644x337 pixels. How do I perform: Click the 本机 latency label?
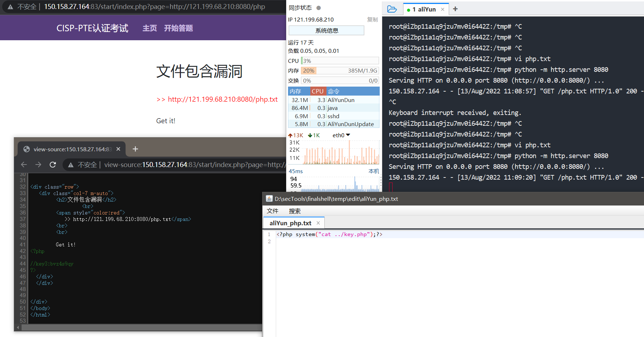pyautogui.click(x=374, y=171)
